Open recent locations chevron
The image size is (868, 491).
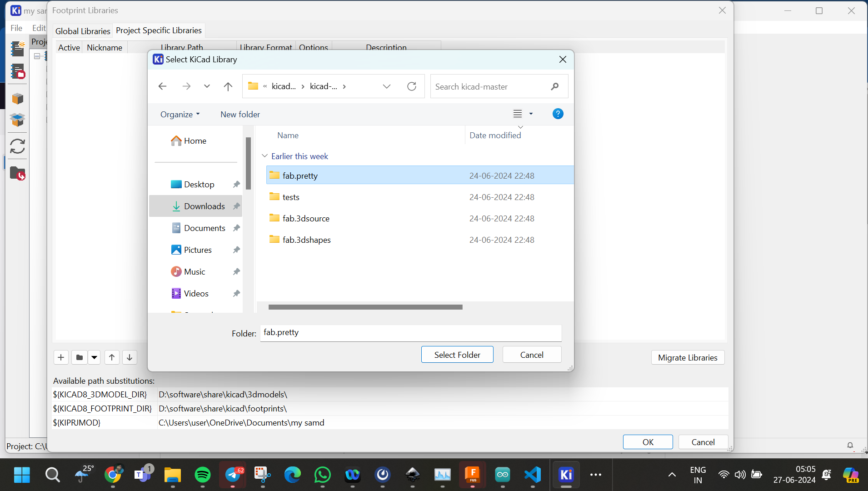[x=207, y=86]
